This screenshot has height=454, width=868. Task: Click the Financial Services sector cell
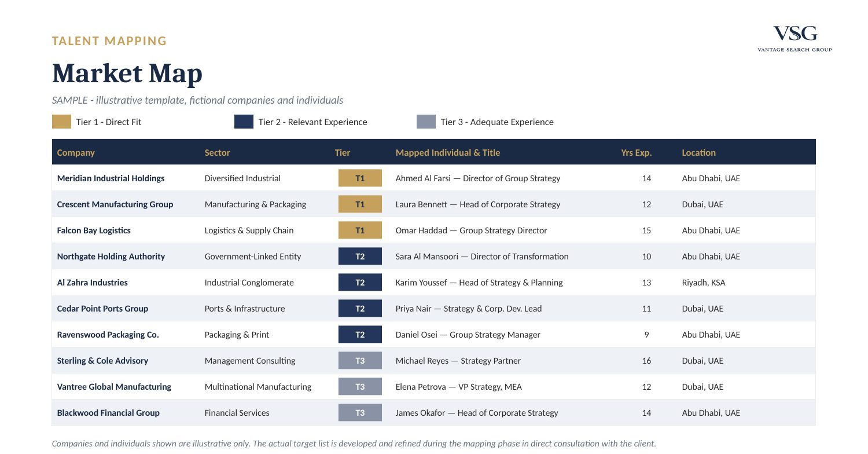[x=237, y=413]
